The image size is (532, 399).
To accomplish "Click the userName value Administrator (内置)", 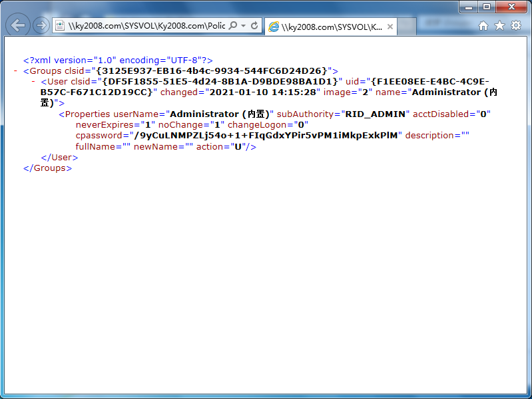I will [220, 114].
